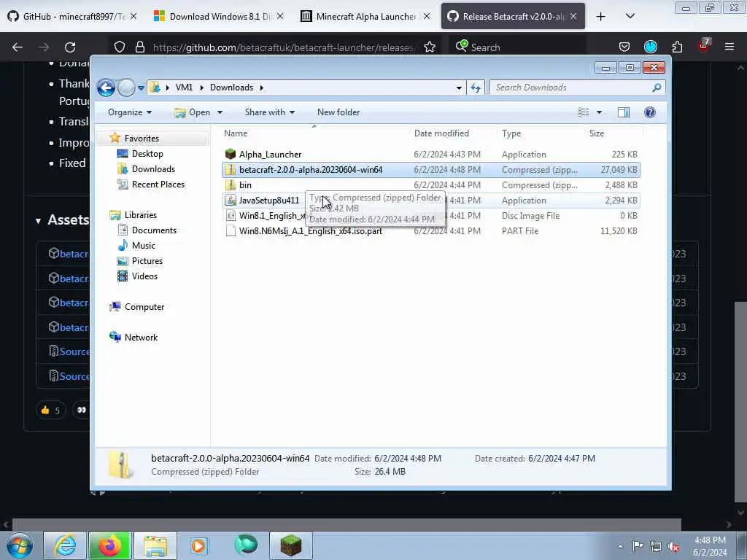
Task: Open Downloads in Favorites list
Action: [x=153, y=169]
